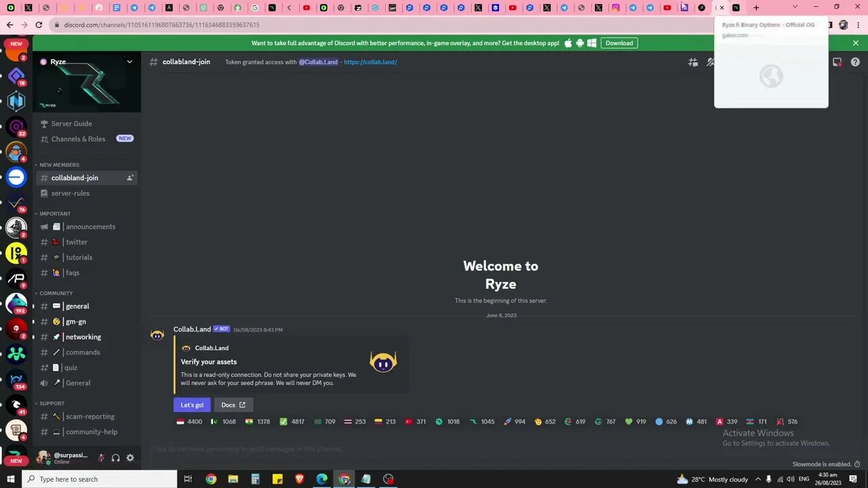The width and height of the screenshot is (868, 488).
Task: Reload the Discord page
Action: coord(39,24)
